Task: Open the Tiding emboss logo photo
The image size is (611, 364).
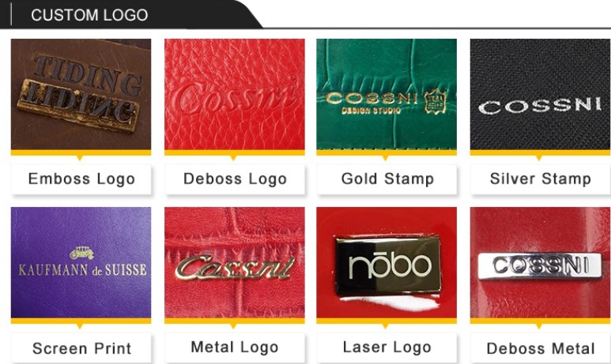Action: [x=81, y=94]
